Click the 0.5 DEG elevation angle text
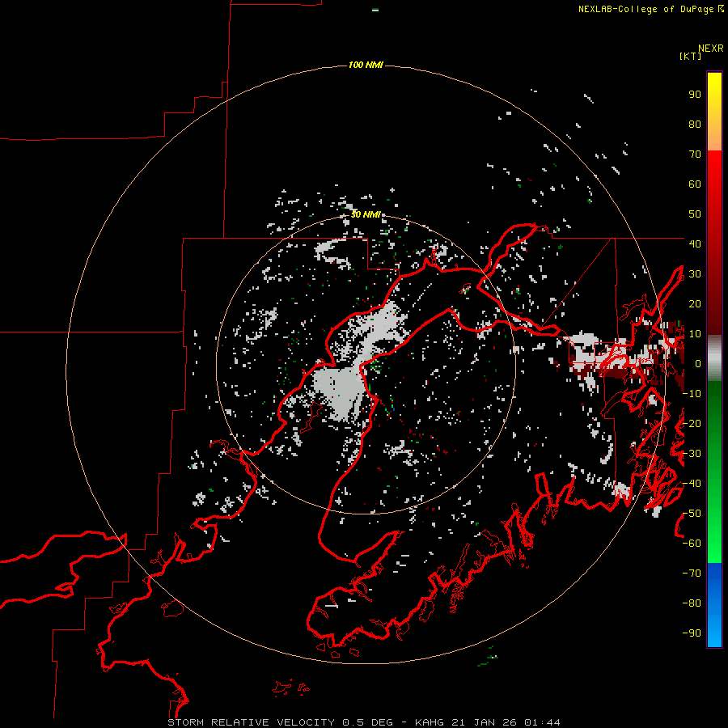 367,722
